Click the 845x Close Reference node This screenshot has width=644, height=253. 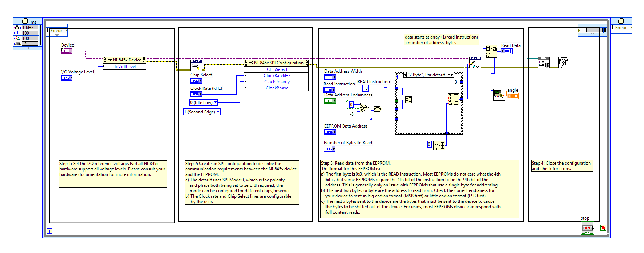click(544, 63)
